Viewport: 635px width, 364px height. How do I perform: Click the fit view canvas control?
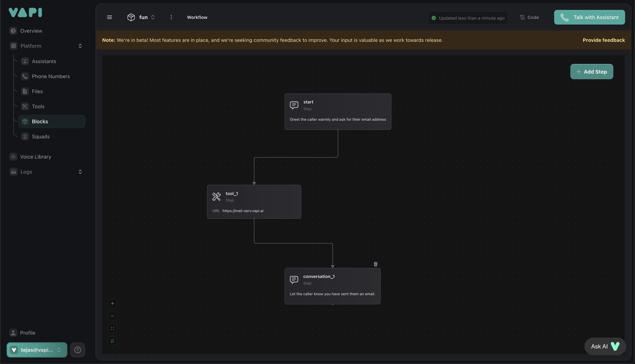(x=112, y=328)
